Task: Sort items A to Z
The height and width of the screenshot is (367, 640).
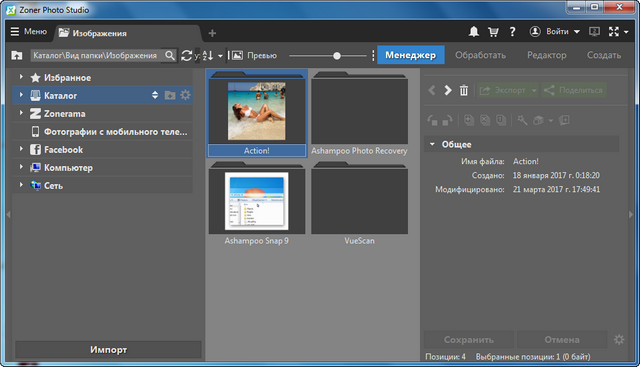Action: pyautogui.click(x=208, y=56)
